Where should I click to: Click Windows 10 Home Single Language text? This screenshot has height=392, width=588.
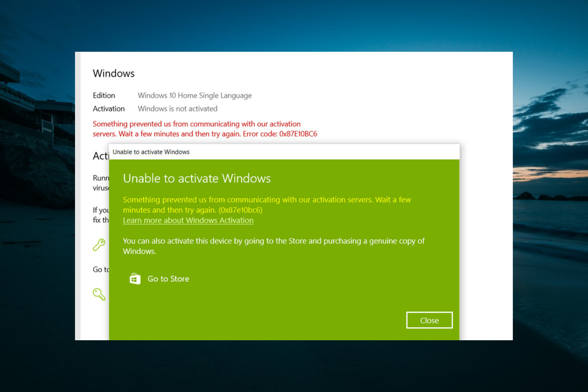click(x=195, y=96)
